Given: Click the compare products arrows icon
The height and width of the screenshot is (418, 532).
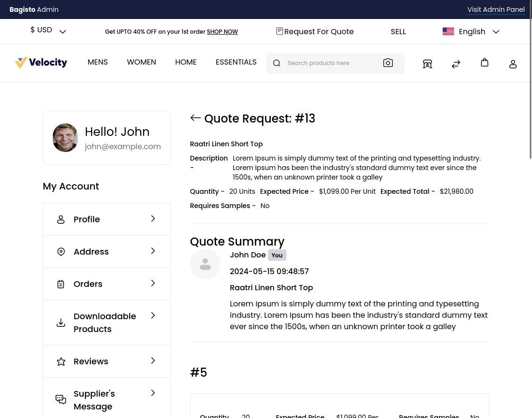Looking at the screenshot, I should (456, 64).
